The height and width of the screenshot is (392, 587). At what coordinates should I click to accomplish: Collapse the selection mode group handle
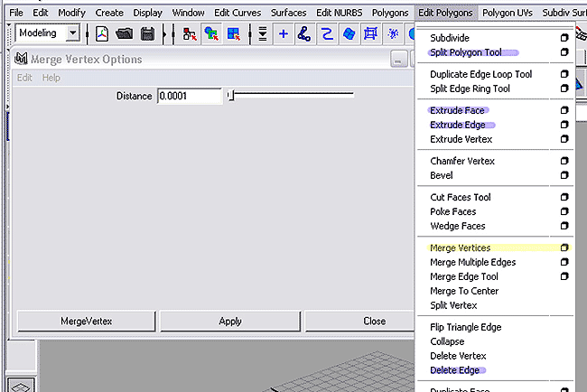pyautogui.click(x=173, y=34)
